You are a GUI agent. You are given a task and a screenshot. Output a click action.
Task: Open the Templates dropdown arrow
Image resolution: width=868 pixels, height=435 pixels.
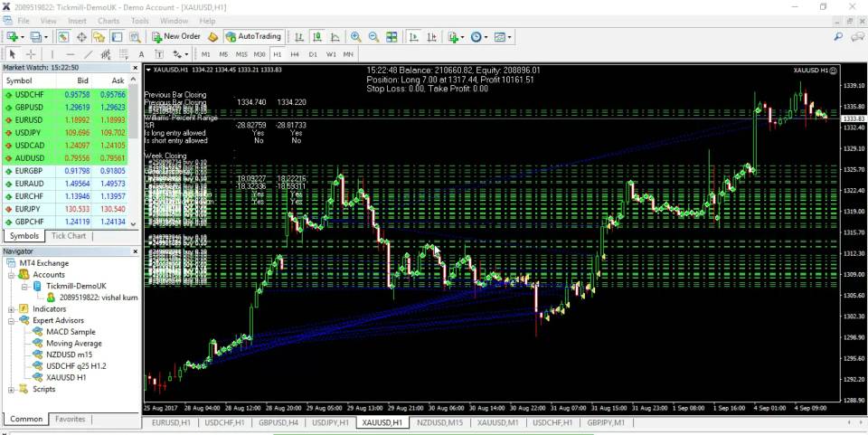point(512,37)
